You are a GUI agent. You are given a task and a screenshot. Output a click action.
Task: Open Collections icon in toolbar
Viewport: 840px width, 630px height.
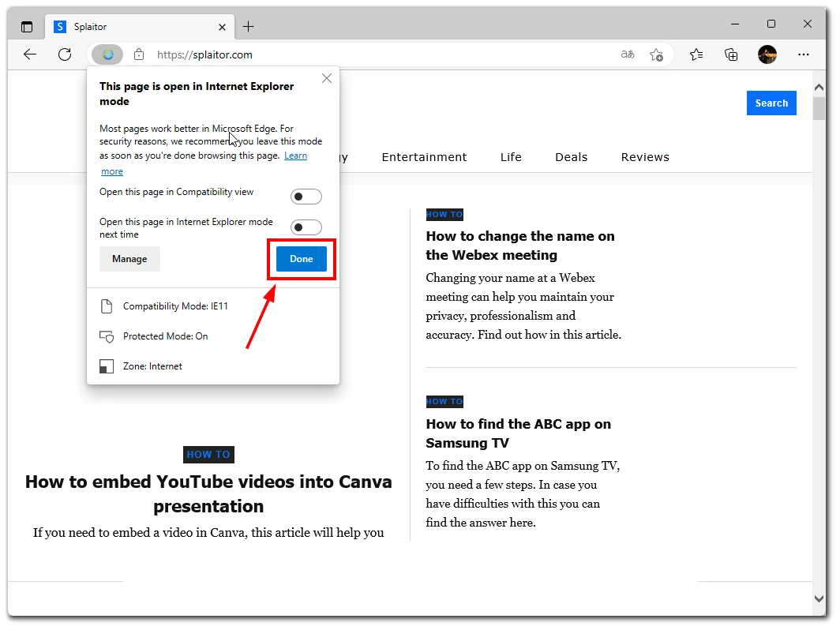pos(731,54)
